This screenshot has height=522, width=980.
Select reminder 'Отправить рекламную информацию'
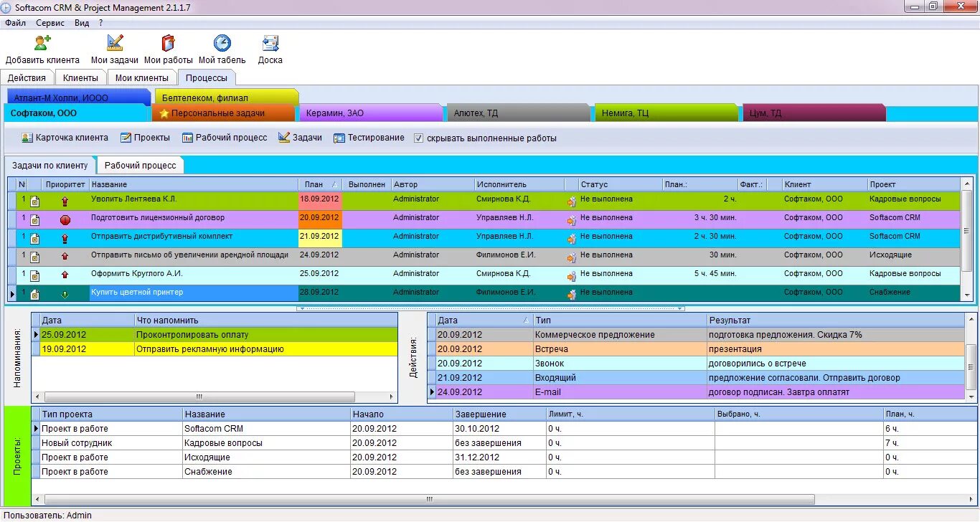tap(215, 349)
